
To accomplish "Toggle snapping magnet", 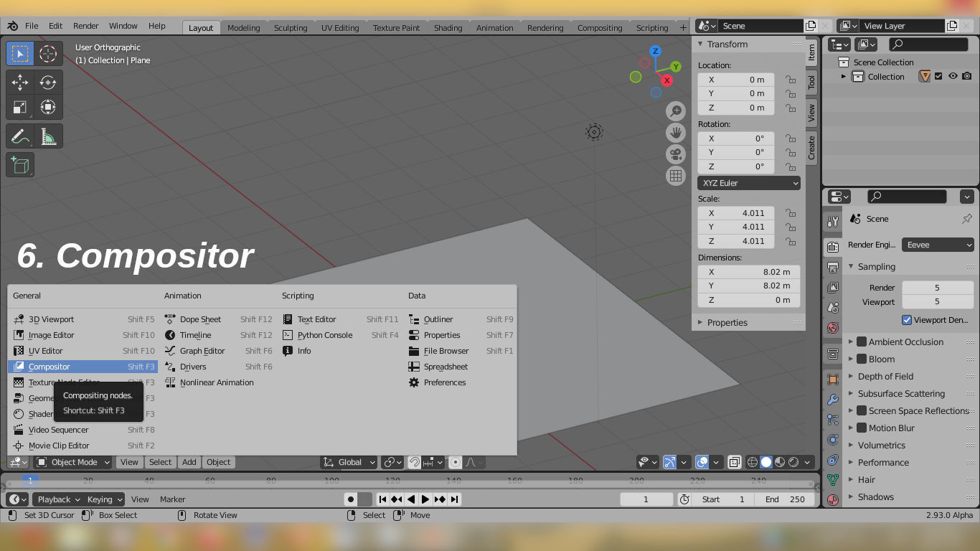I will 414,462.
